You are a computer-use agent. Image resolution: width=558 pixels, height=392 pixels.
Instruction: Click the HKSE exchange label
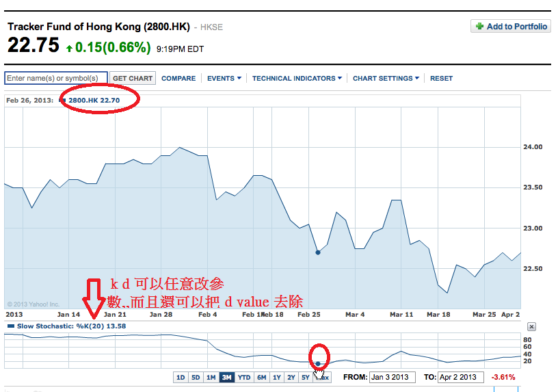coord(211,27)
